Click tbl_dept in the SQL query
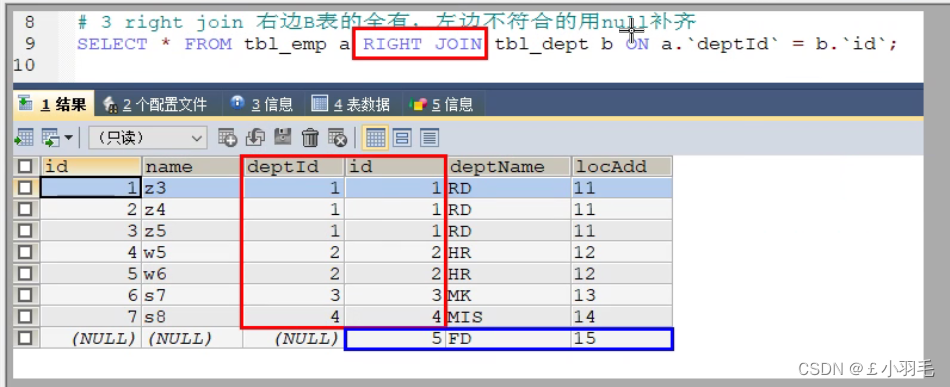 (x=542, y=44)
